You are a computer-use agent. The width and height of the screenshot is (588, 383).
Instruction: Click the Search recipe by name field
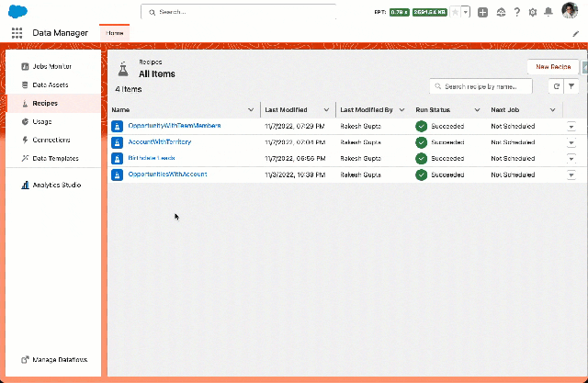(x=481, y=86)
